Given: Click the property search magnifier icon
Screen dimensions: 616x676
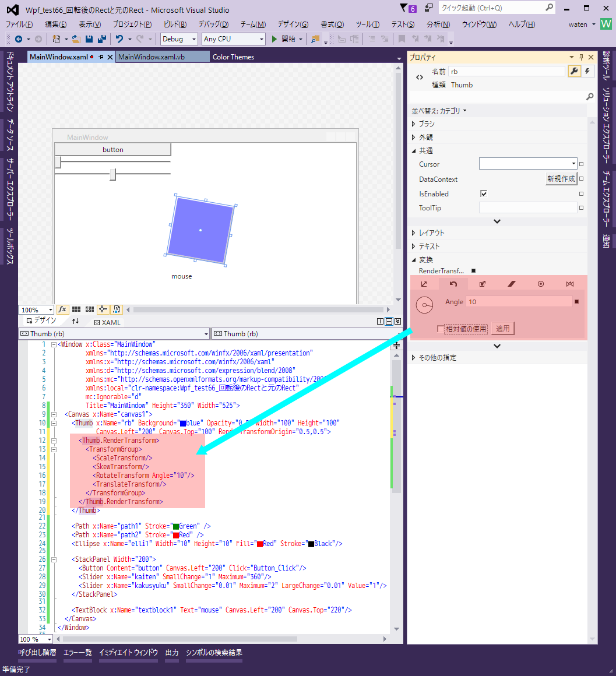Looking at the screenshot, I should [x=590, y=97].
